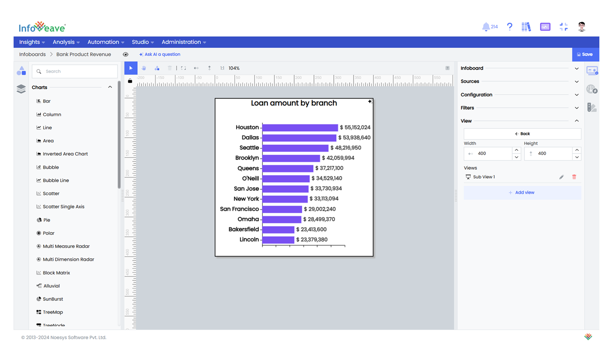Toggle the canvas lock icon
Image resolution: width=615 pixels, height=364 pixels.
[130, 81]
